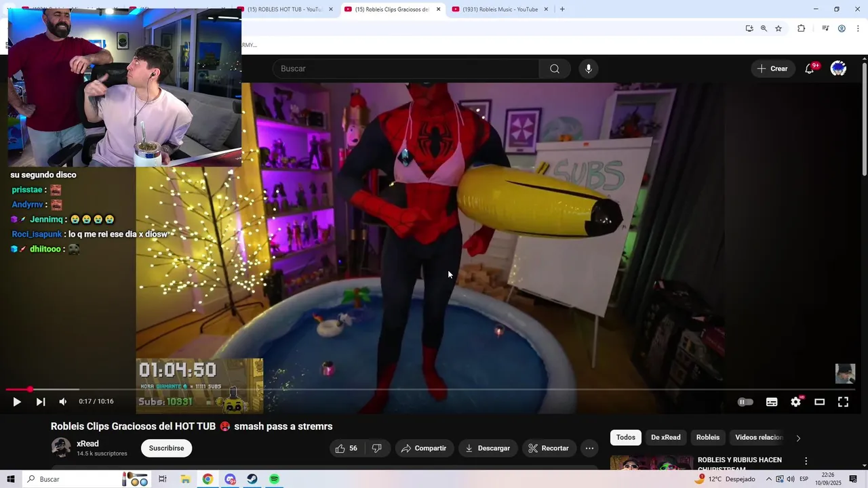Turn on subtitles in player
868x488 pixels.
point(772,402)
